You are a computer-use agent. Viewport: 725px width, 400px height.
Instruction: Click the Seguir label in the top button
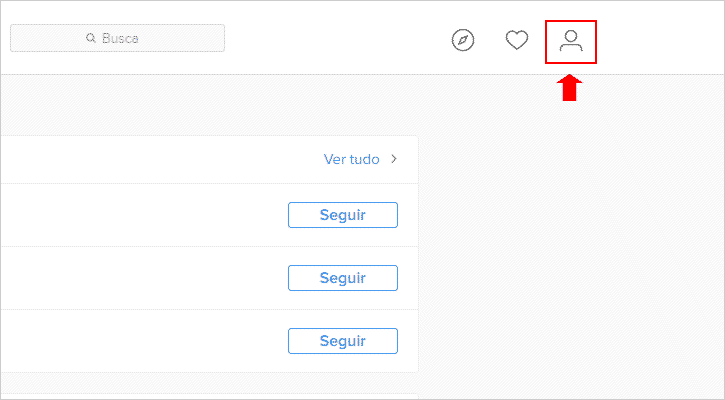343,215
